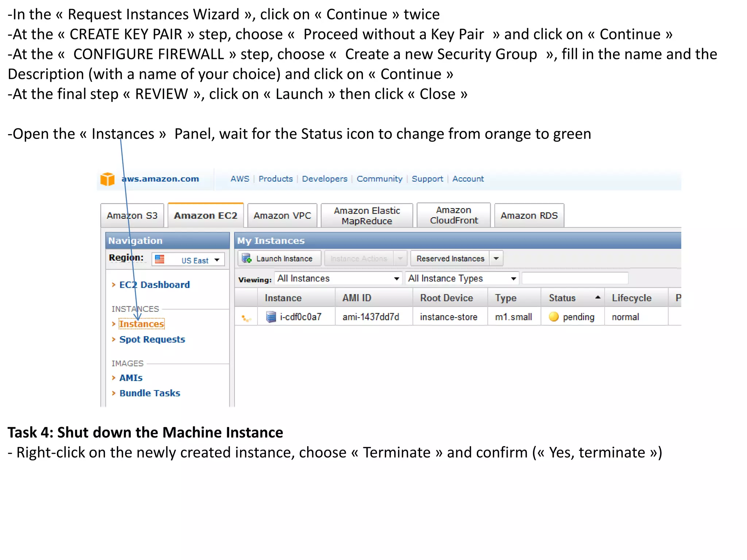The image size is (747, 560).
Task: Click the loading spinner icon in instance row
Action: 246,319
